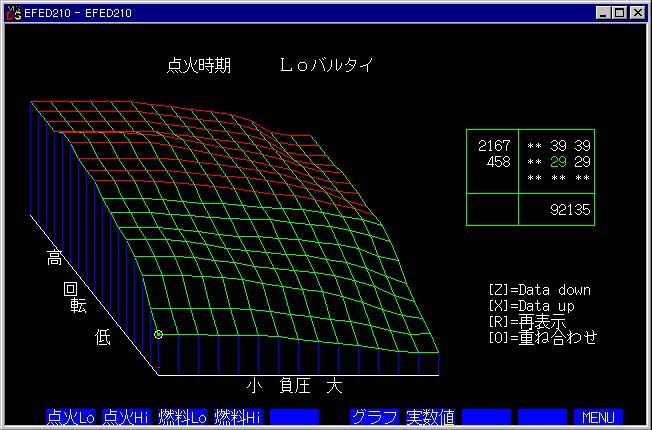This screenshot has height=430, width=652.
Task: Select the 点火Lo function key
Action: click(x=71, y=417)
